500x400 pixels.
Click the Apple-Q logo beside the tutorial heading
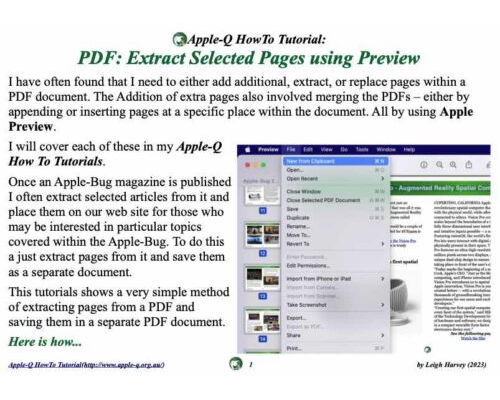pyautogui.click(x=179, y=39)
